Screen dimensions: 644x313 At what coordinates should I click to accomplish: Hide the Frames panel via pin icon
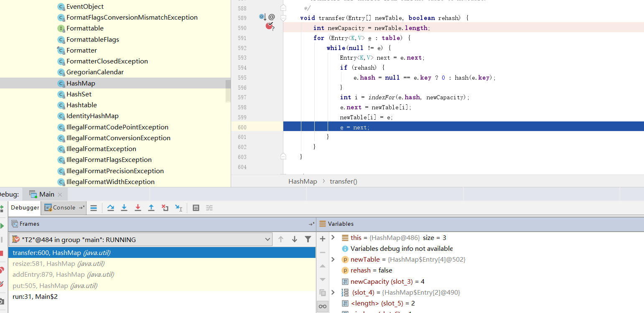(311, 224)
